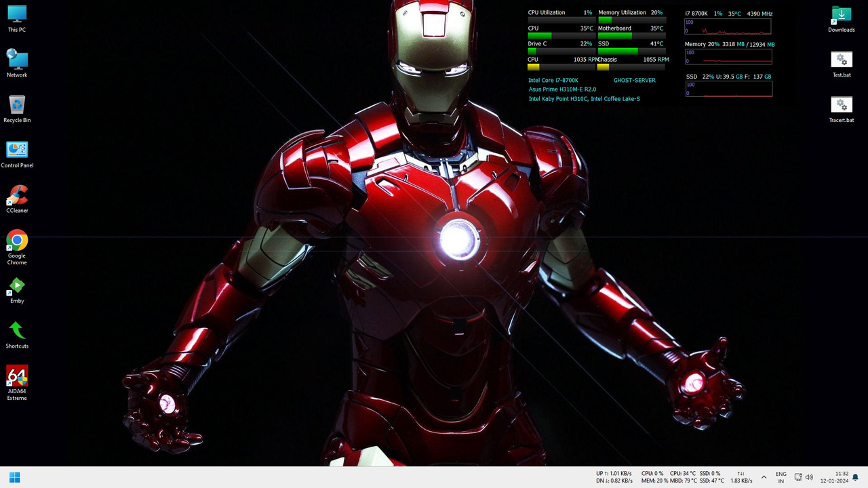Click the volume speaker tray icon
868x488 pixels.
point(809,477)
